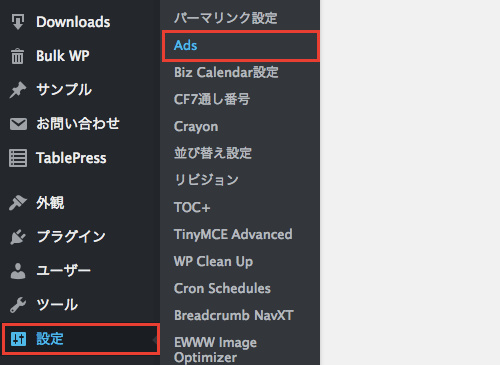Click the pin icon beside サンプル
This screenshot has height=365, width=500.
(18, 90)
